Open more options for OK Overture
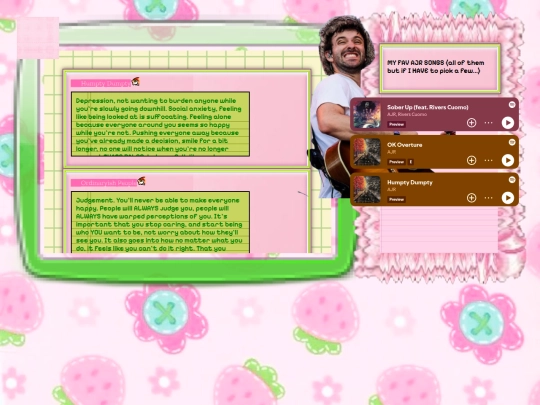 pyautogui.click(x=488, y=160)
